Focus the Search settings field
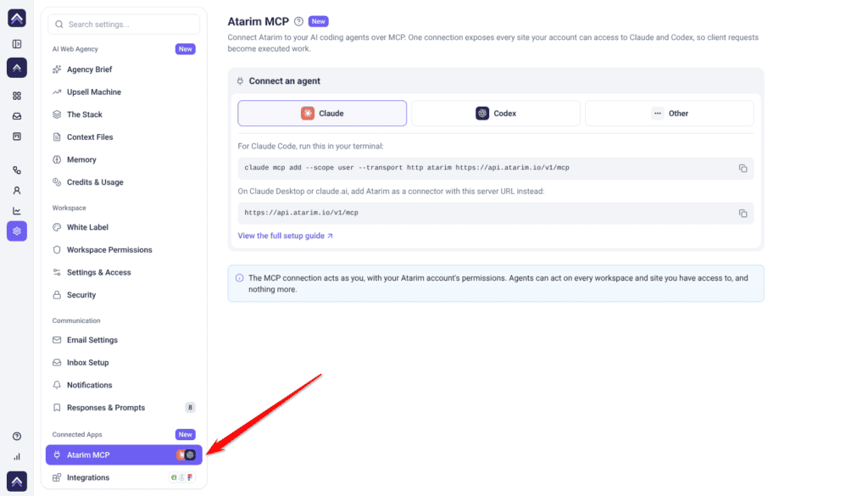This screenshot has height=496, width=868. (124, 25)
